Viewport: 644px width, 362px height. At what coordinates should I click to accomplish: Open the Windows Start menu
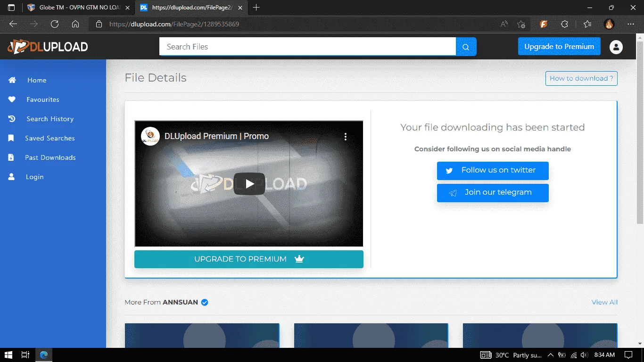click(x=8, y=355)
